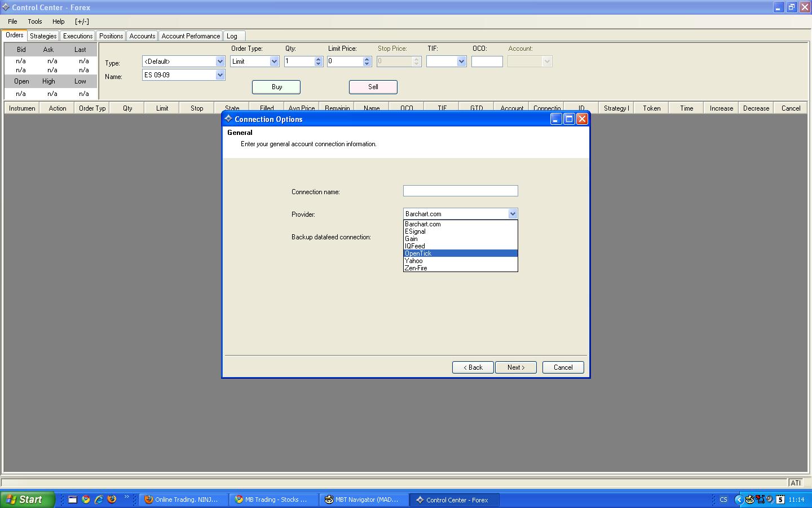The image size is (812, 508).
Task: Launch Internet Explorer from quick launch
Action: click(x=99, y=500)
